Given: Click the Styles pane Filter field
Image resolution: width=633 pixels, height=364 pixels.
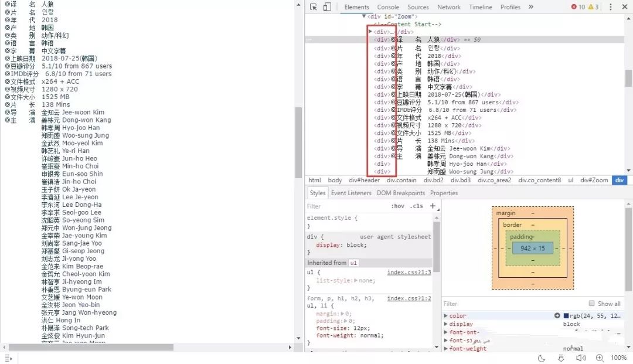Looking at the screenshot, I should pyautogui.click(x=347, y=206).
